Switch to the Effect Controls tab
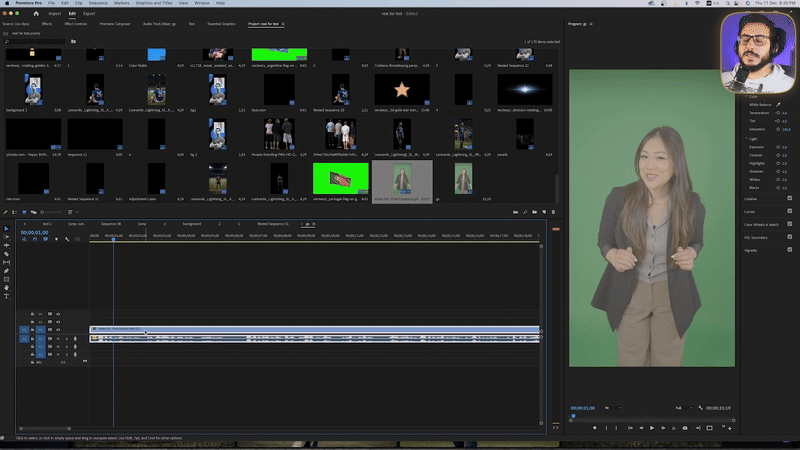 tap(76, 22)
